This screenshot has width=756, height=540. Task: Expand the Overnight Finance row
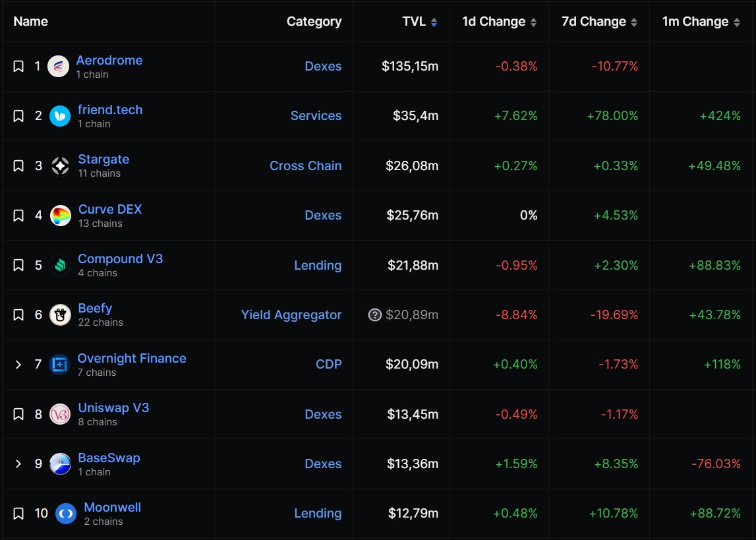(x=18, y=365)
